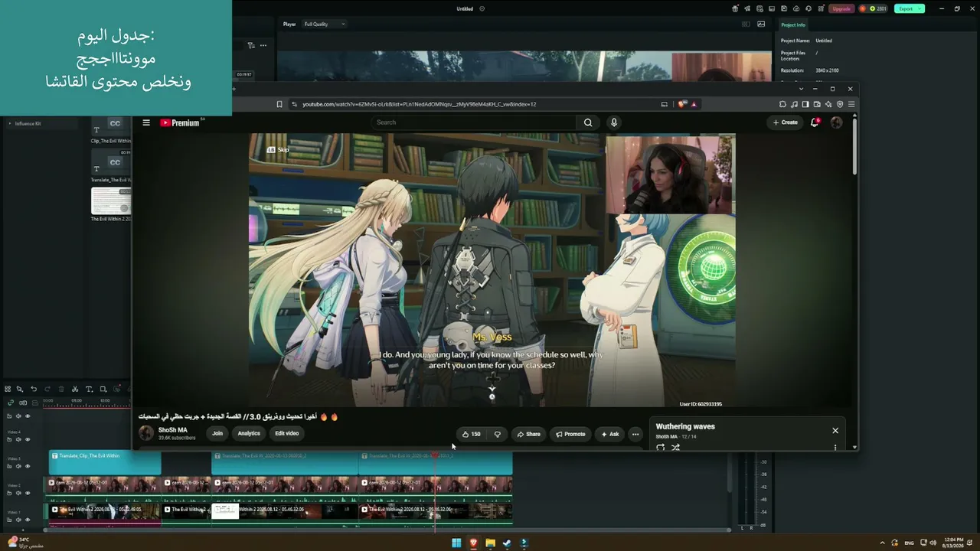Viewport: 980px width, 551px height.
Task: Open filter options in the media panel
Action: pos(251,45)
